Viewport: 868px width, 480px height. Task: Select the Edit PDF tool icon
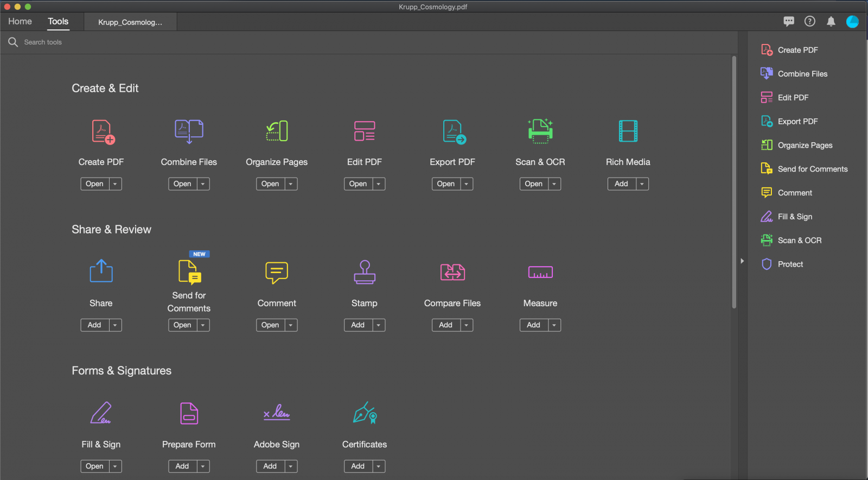coord(365,131)
